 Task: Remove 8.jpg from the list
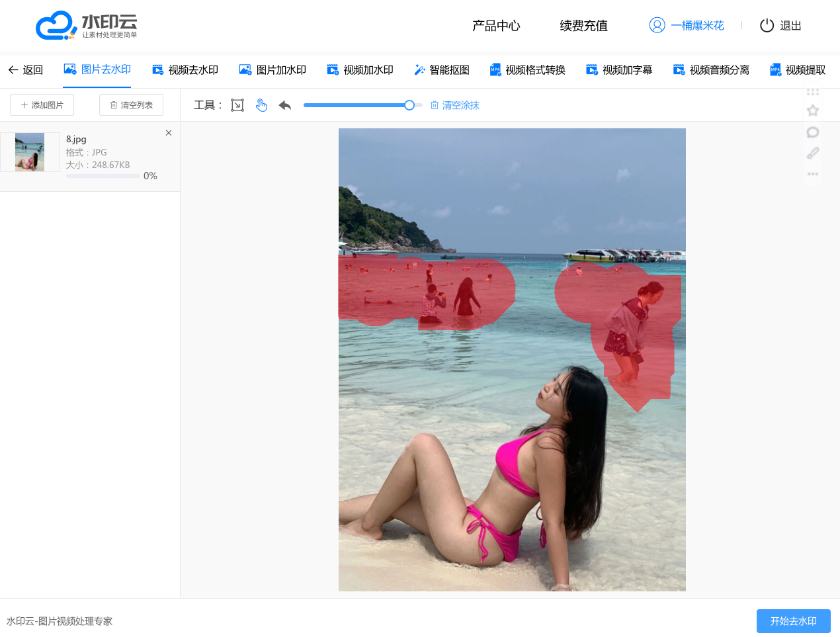click(x=169, y=133)
